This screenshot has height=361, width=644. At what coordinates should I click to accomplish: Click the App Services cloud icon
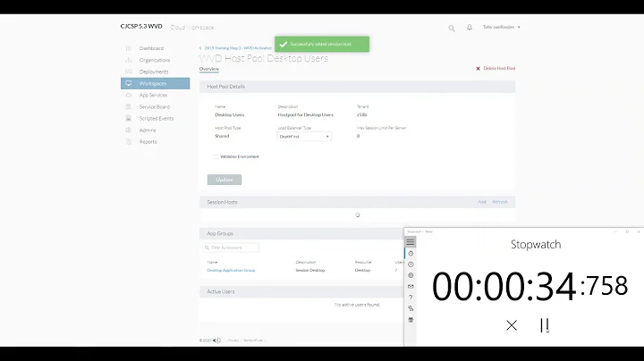[129, 96]
